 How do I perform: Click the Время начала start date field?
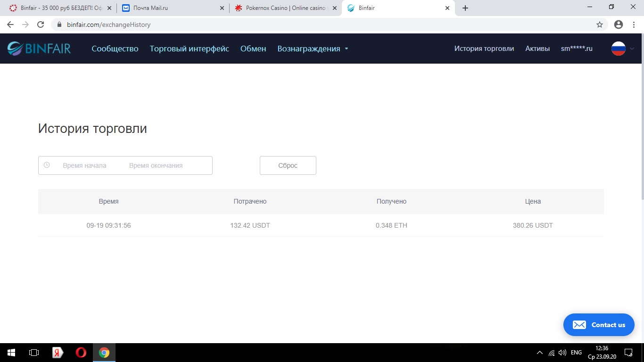[84, 165]
